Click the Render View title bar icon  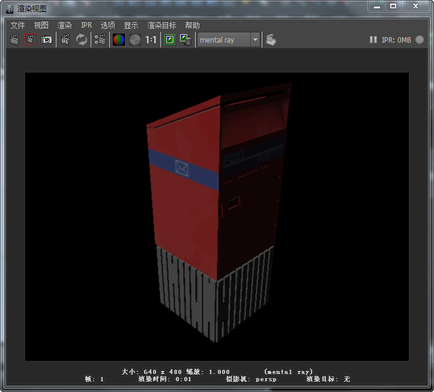[10, 9]
